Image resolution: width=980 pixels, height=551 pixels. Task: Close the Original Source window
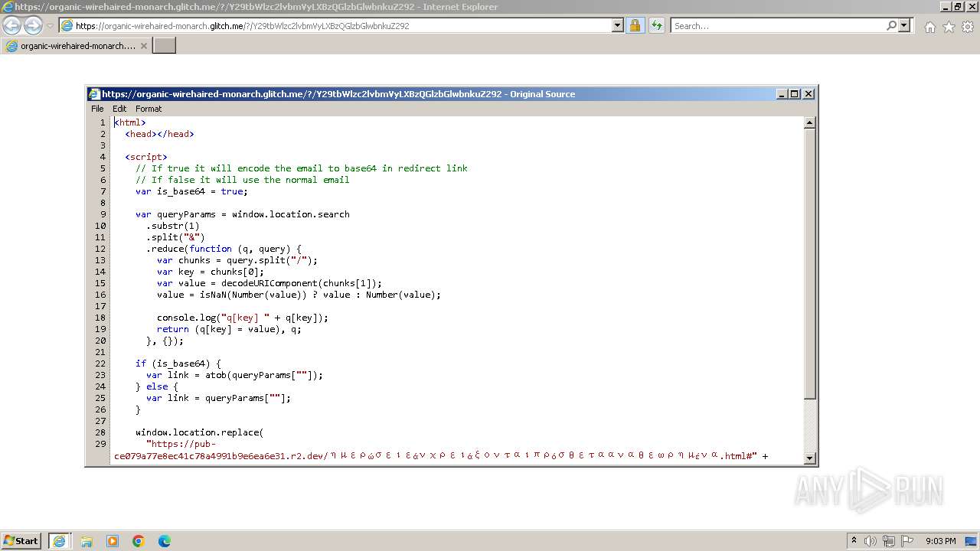coord(808,94)
